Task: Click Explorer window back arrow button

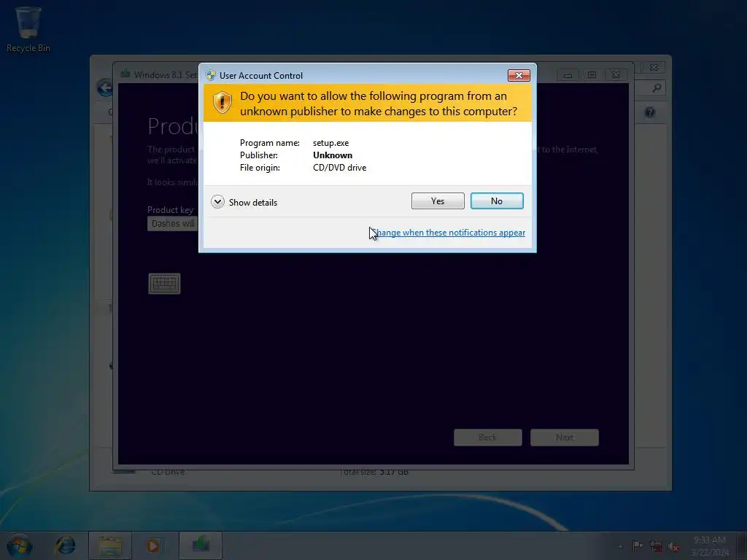Action: point(104,87)
